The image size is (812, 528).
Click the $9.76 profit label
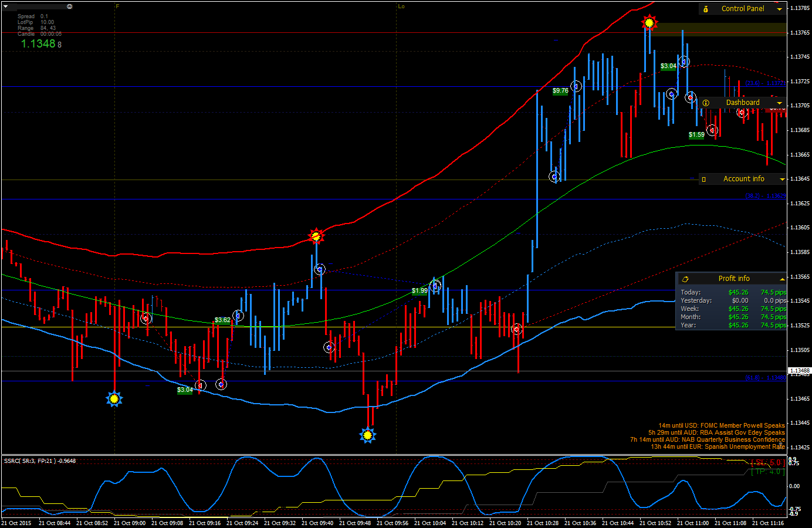click(560, 91)
